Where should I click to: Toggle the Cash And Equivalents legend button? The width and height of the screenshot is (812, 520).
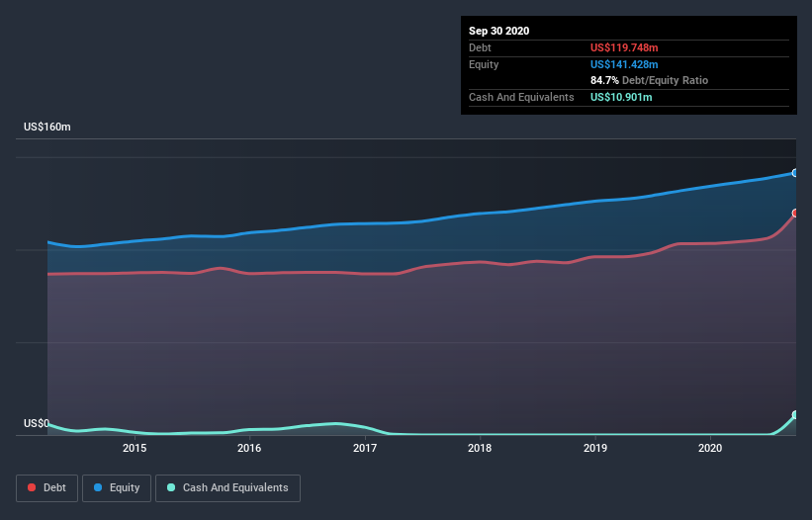[227, 488]
